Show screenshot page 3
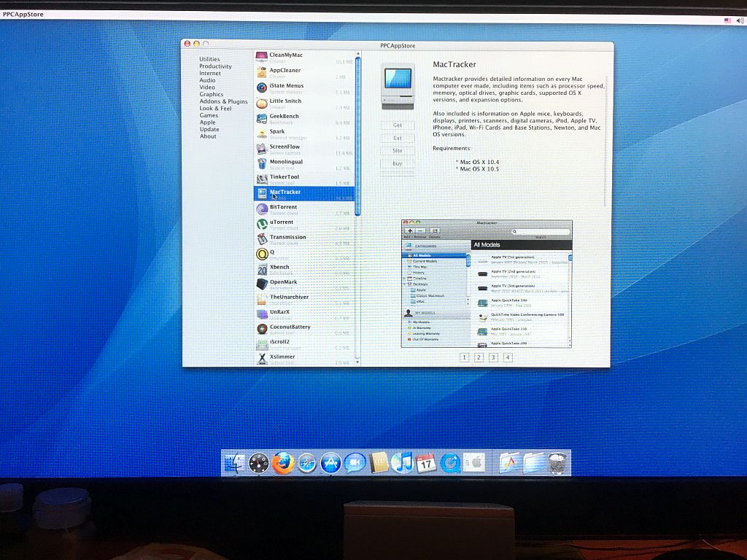Viewport: 747px width, 560px height. [494, 357]
